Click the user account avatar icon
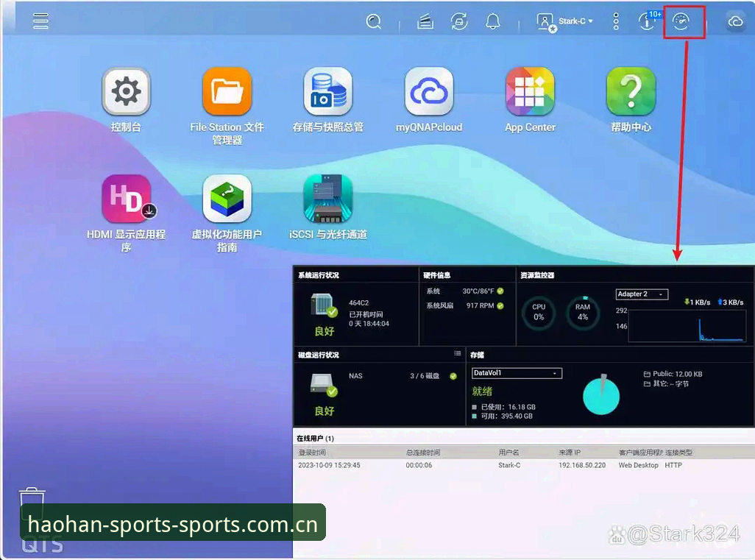The height and width of the screenshot is (560, 755). point(546,22)
